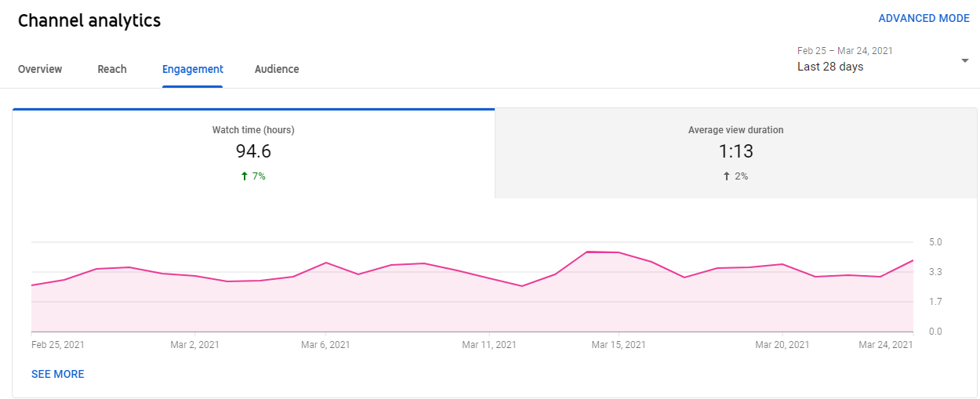Click the 94.6 watch time value
The image size is (980, 399).
(253, 151)
